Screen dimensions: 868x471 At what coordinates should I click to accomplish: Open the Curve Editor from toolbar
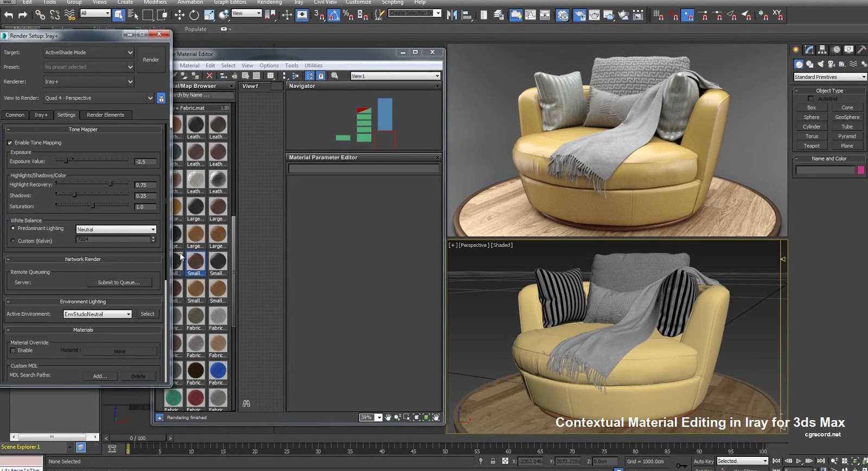pos(530,15)
